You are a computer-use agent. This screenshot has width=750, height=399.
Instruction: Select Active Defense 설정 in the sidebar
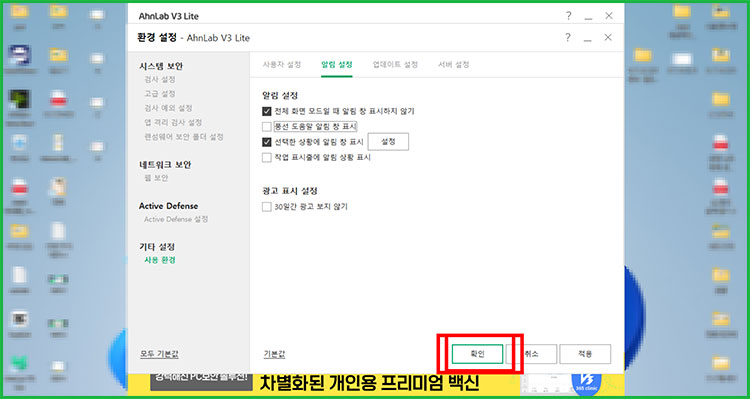pyautogui.click(x=176, y=219)
